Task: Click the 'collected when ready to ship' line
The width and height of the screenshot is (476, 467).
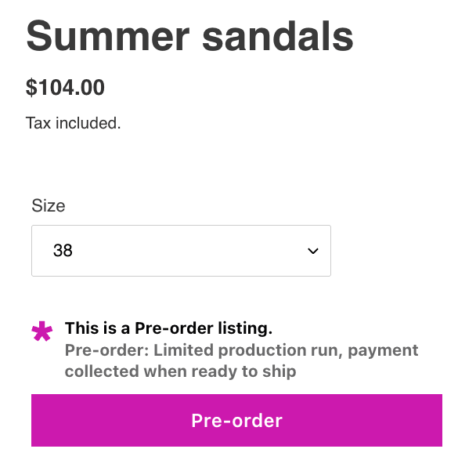Action: pyautogui.click(x=180, y=371)
